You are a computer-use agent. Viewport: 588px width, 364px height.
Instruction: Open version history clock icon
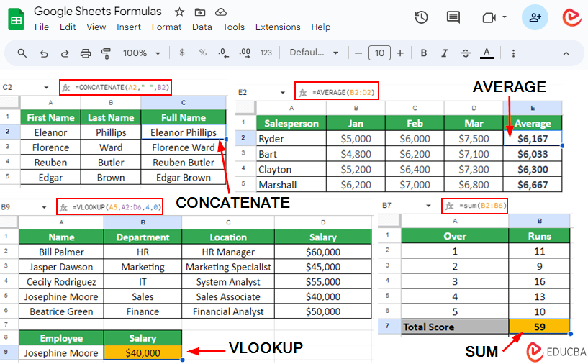tap(421, 17)
